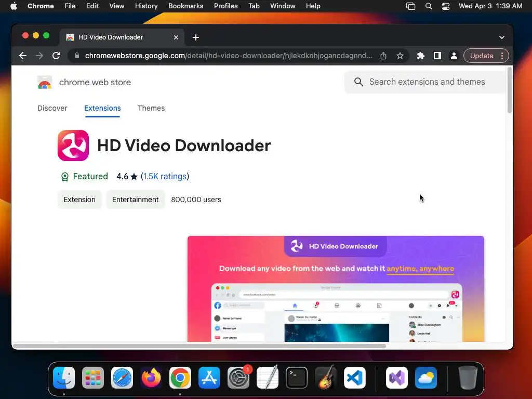The width and height of the screenshot is (532, 399).
Task: Click the horizontal page scrollbar
Action: [199, 346]
